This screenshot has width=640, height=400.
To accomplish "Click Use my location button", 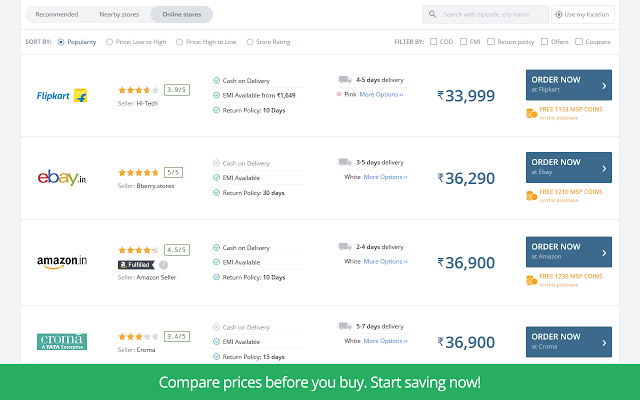I will [583, 14].
